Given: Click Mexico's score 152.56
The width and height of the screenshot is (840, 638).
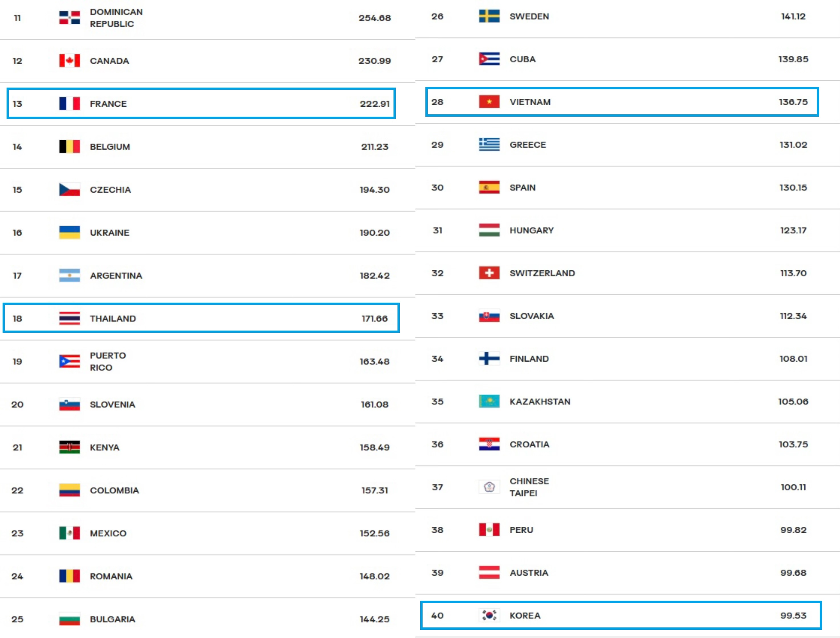Looking at the screenshot, I should [x=374, y=533].
